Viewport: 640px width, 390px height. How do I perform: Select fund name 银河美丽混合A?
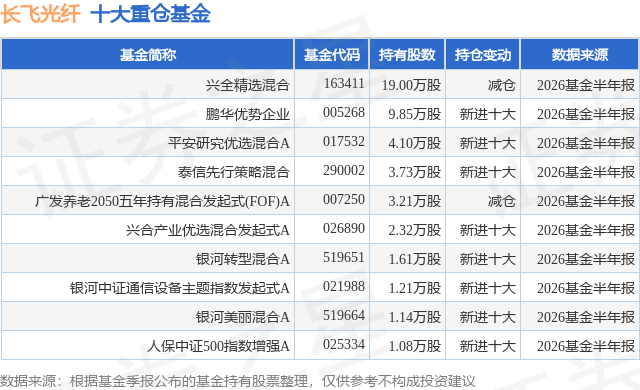pyautogui.click(x=243, y=317)
